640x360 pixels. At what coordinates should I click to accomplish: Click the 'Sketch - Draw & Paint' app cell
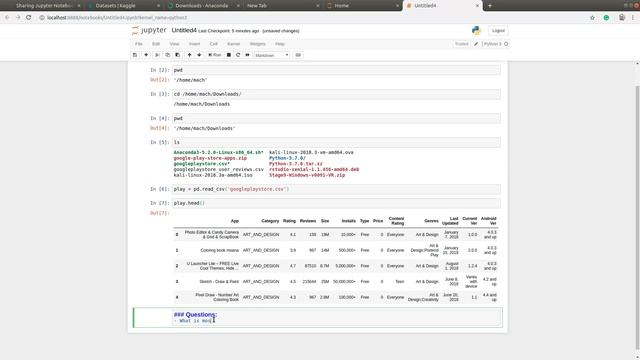[219, 282]
